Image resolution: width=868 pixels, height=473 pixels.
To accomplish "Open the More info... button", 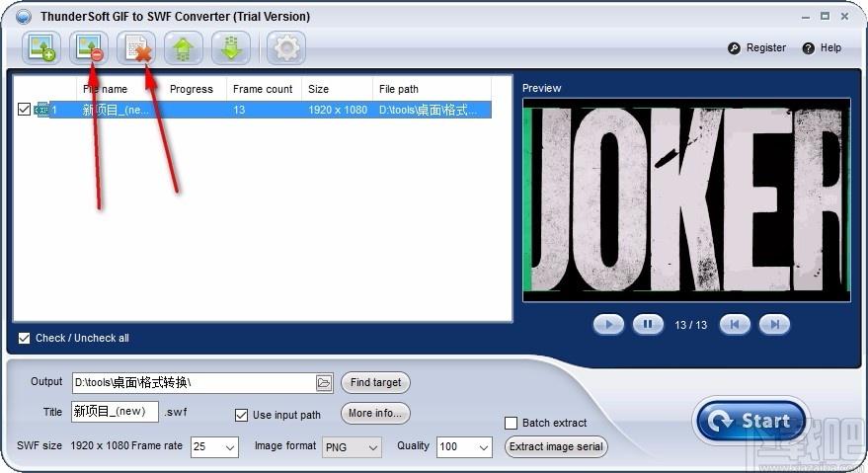I will pyautogui.click(x=375, y=413).
